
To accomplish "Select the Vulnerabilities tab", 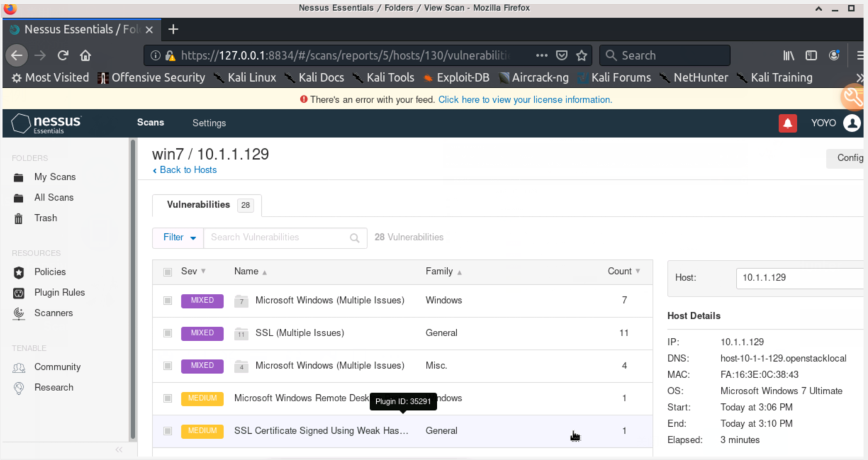I will (207, 205).
